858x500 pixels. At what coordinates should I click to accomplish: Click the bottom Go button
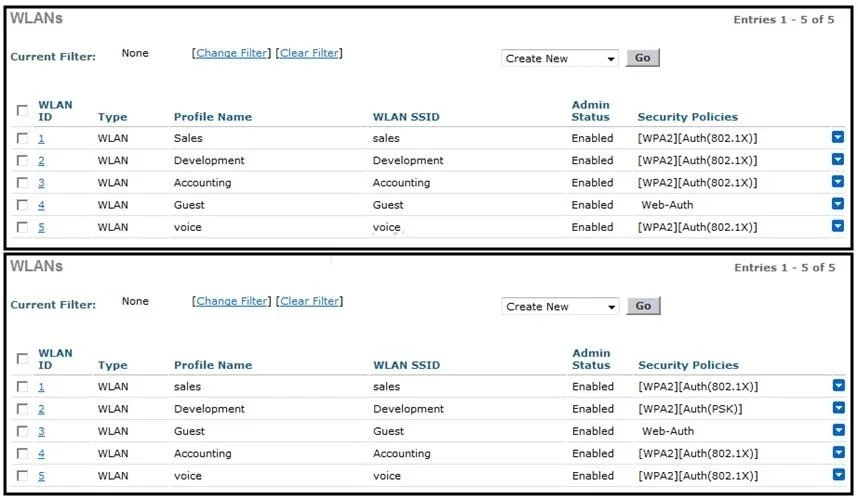(644, 306)
